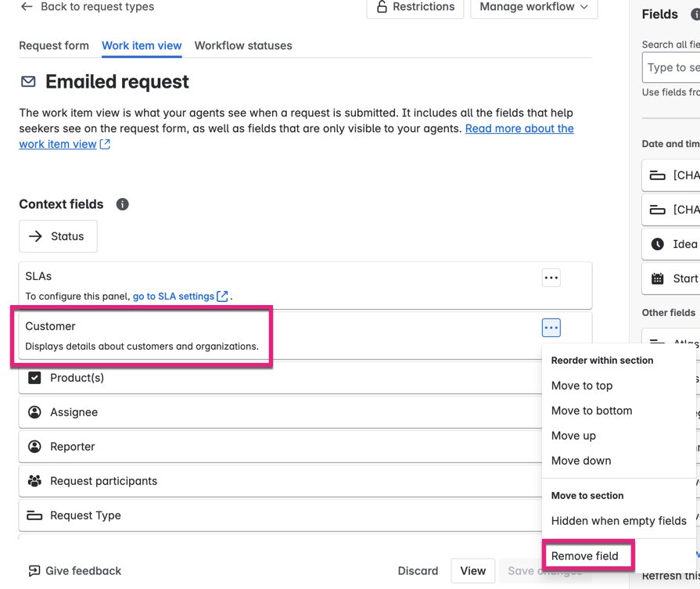
Task: Choose Move up in menu
Action: pyautogui.click(x=573, y=436)
